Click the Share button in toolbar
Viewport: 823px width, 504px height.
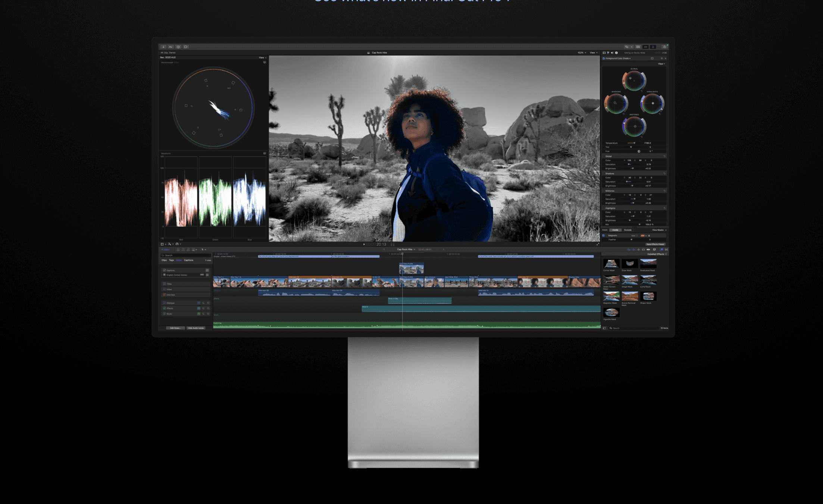pyautogui.click(x=664, y=47)
